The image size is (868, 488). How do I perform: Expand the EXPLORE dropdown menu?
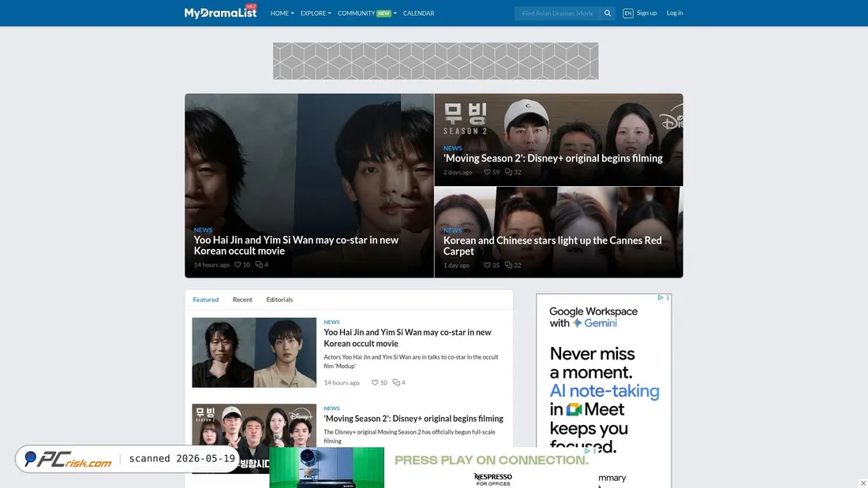tap(316, 13)
